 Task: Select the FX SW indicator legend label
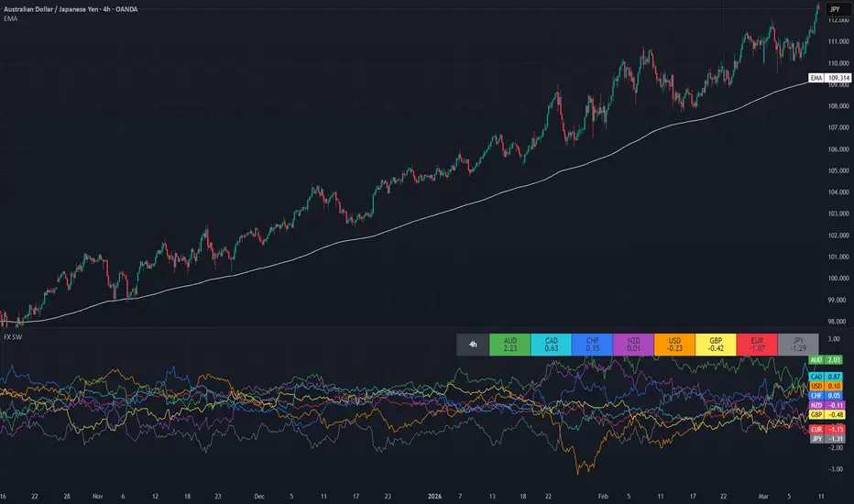click(13, 337)
